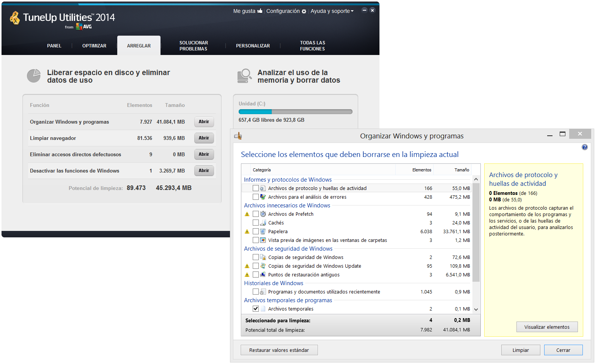The height and width of the screenshot is (364, 595).
Task: Click Abrir for Eliminar accesos directos defectuosos
Action: click(x=204, y=154)
